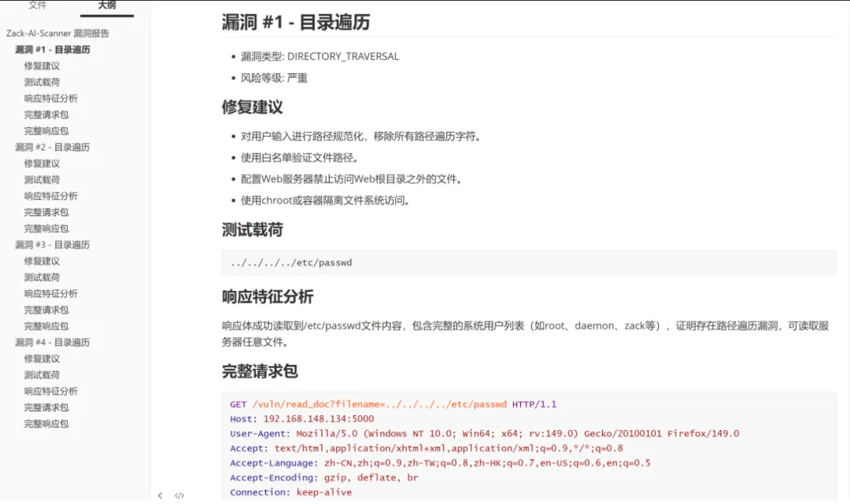Select 测试载荷 under 漏洞 #1 in outline
The width and height of the screenshot is (850, 504).
(x=42, y=83)
